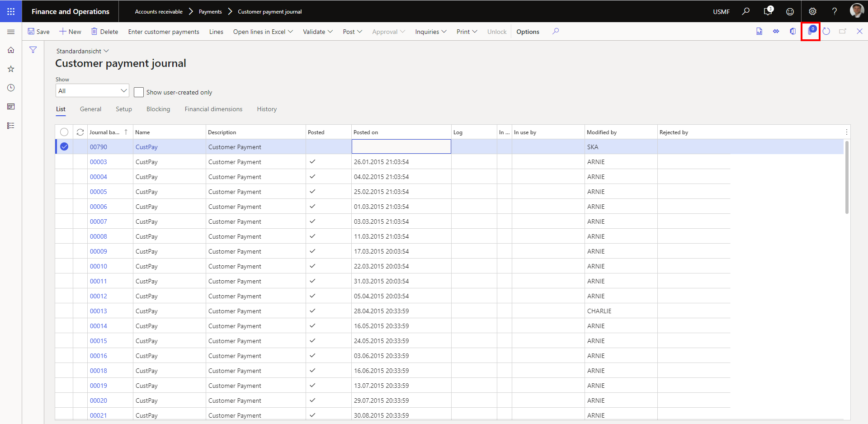Screen dimensions: 868x424
Task: Open Modules list icon in sidebar
Action: pos(11,126)
